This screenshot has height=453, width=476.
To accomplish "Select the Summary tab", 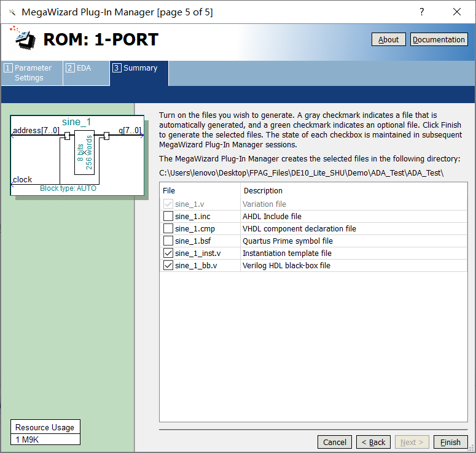I will tap(139, 73).
